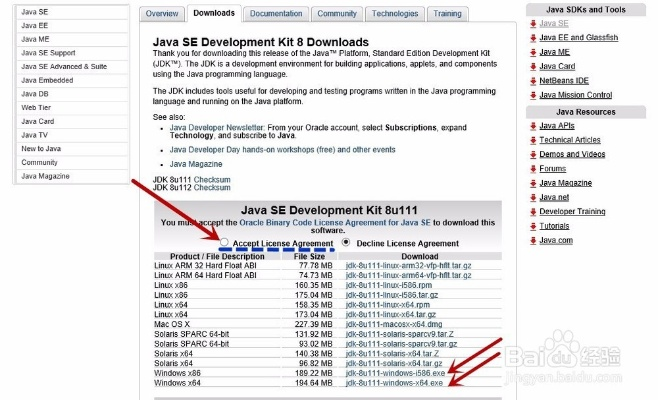
Task: Click the Mac OS X product row label
Action: [x=172, y=324]
